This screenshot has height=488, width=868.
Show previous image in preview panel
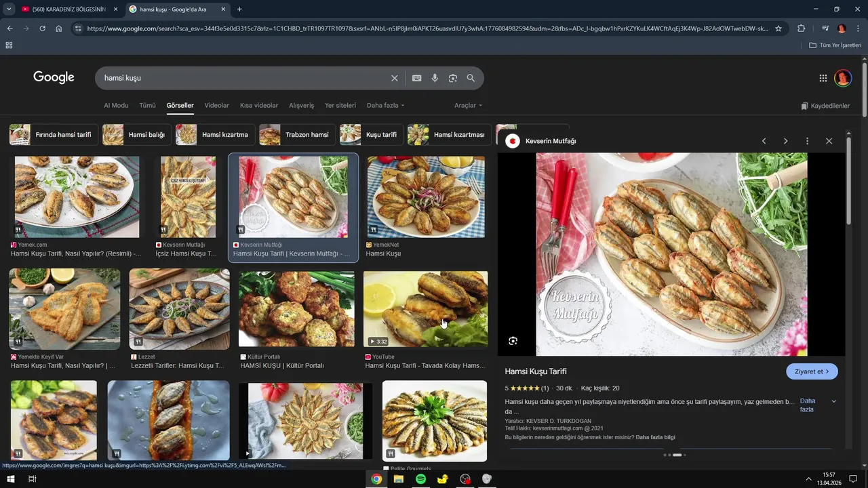[x=764, y=141]
